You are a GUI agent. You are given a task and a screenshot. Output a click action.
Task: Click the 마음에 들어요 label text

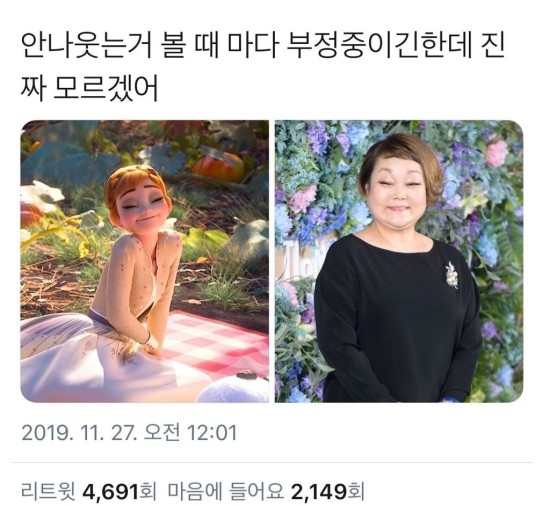coord(226,492)
